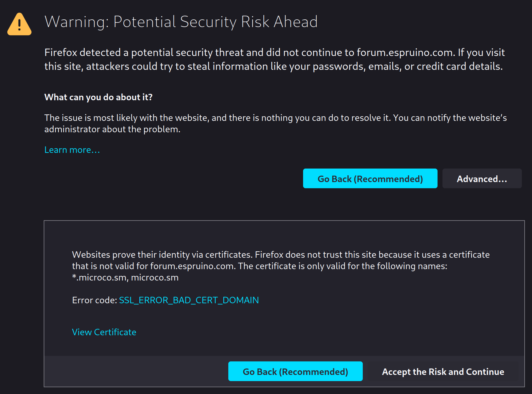Viewport: 532px width, 394px height.
Task: Click the *.microco.sm, microco.sm names line
Action: tap(125, 277)
